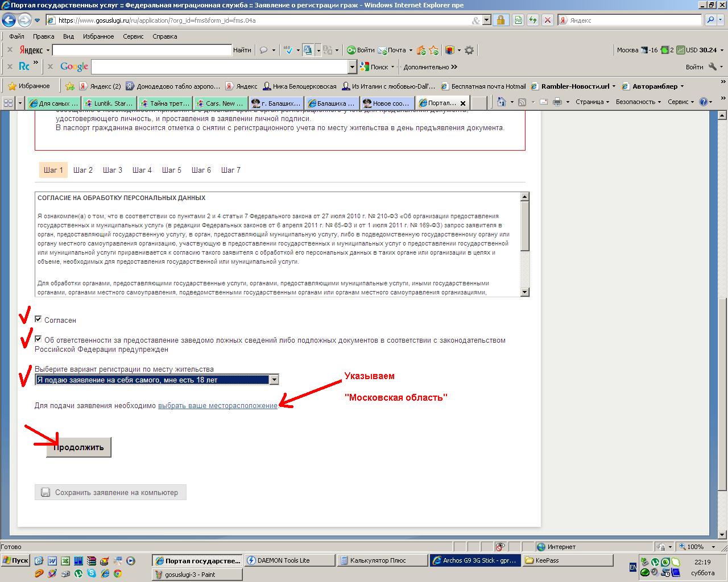This screenshot has height=582, width=728.
Task: Click the Google toolbar search field
Action: pos(220,67)
